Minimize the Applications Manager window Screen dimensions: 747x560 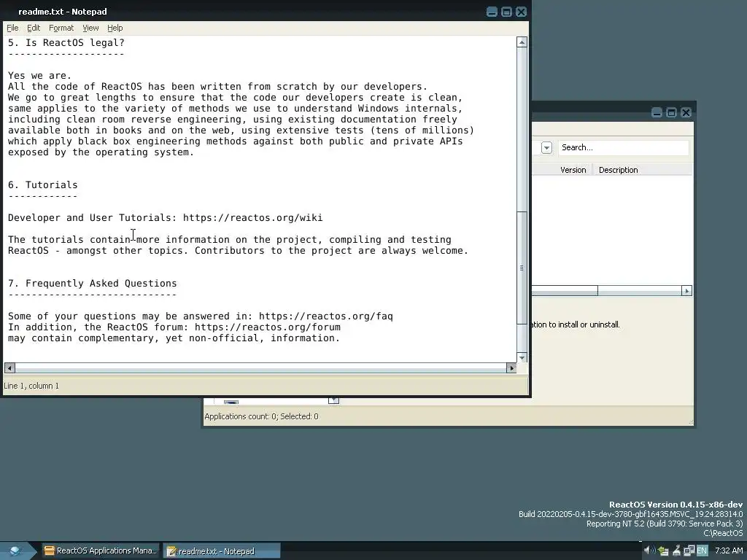pos(657,112)
